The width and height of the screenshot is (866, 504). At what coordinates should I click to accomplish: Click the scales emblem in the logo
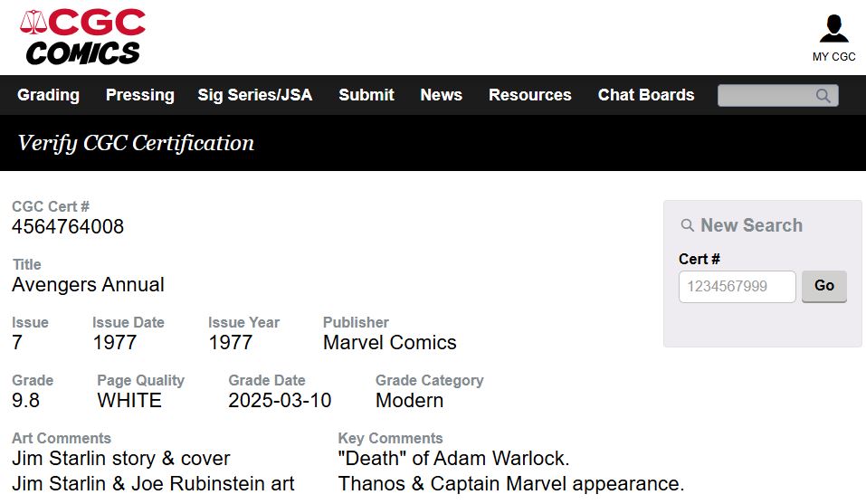pos(33,22)
